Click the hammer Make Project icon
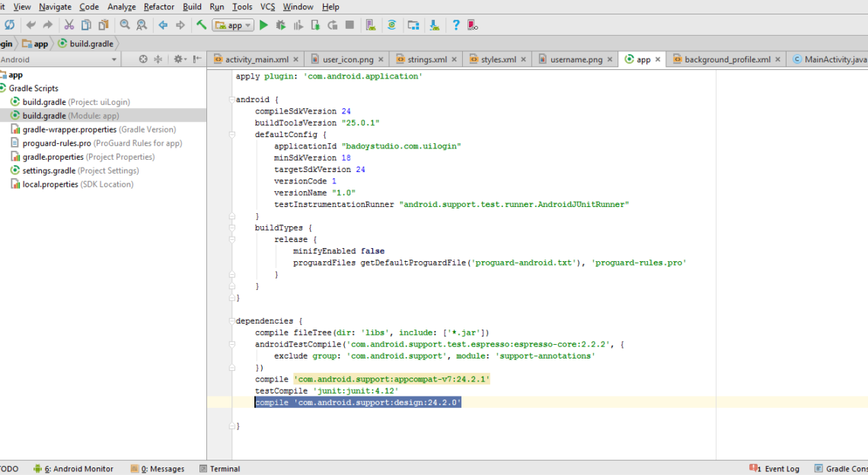The image size is (868, 475). point(201,25)
